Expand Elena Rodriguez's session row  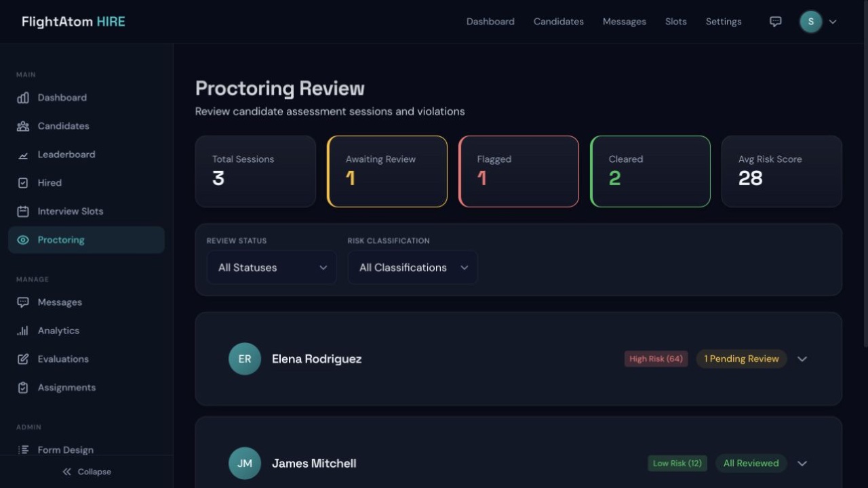pos(802,359)
